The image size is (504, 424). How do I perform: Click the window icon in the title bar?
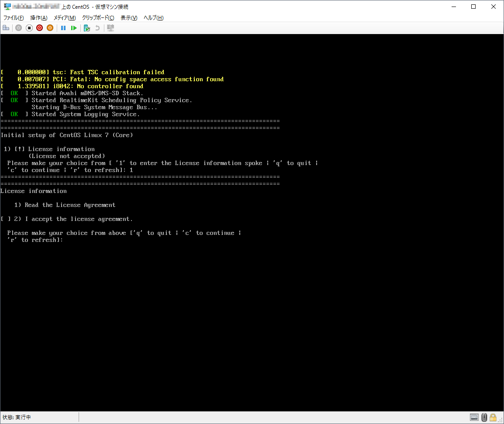pos(7,7)
